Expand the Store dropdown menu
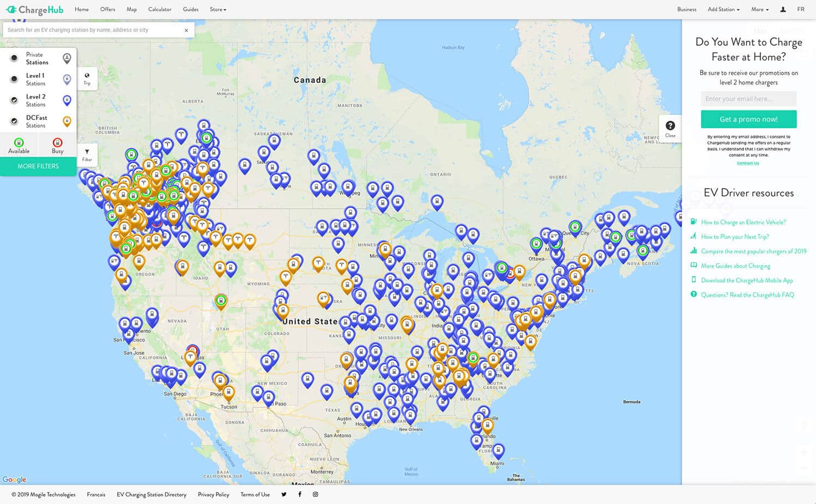The height and width of the screenshot is (504, 816). (218, 9)
